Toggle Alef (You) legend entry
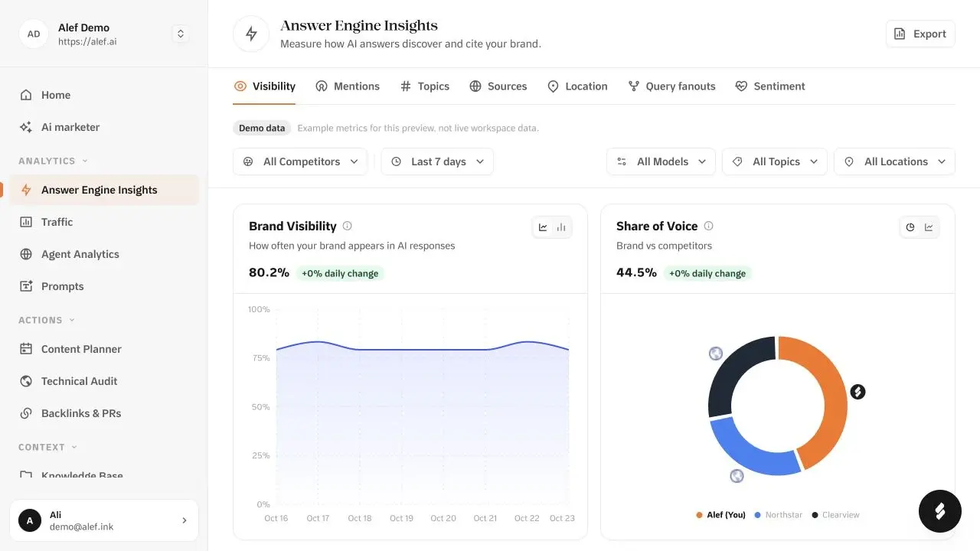The height and width of the screenshot is (551, 980). (x=720, y=515)
